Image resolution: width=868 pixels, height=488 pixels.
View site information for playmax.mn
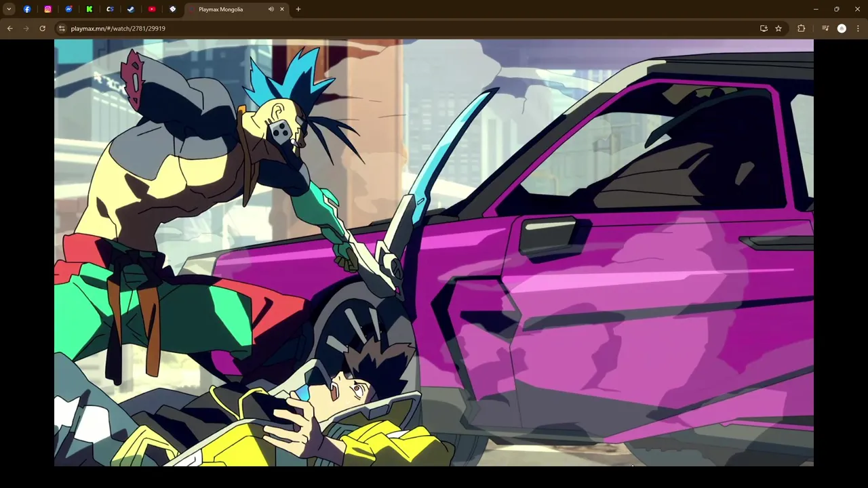[x=62, y=28]
